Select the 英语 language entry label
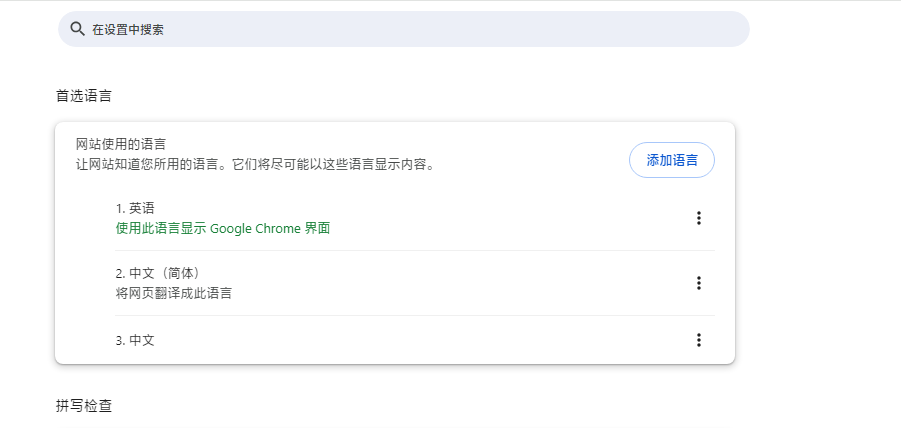Image resolution: width=901 pixels, height=428 pixels. pos(142,208)
